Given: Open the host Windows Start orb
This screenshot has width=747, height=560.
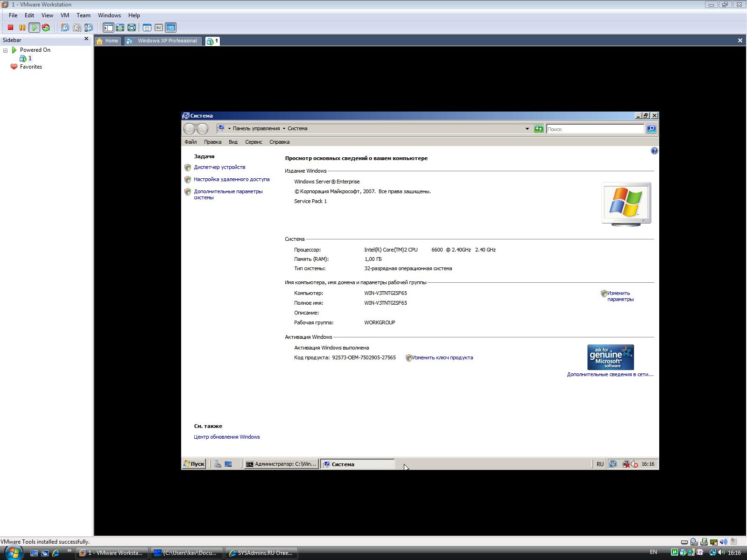Looking at the screenshot, I should coord(13,553).
